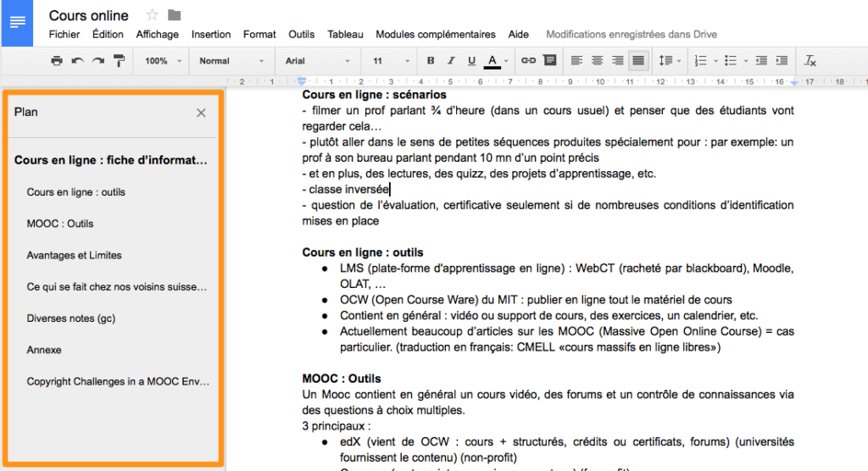Decrease the paragraph indent
Screen dimensions: 868x471
[761, 61]
